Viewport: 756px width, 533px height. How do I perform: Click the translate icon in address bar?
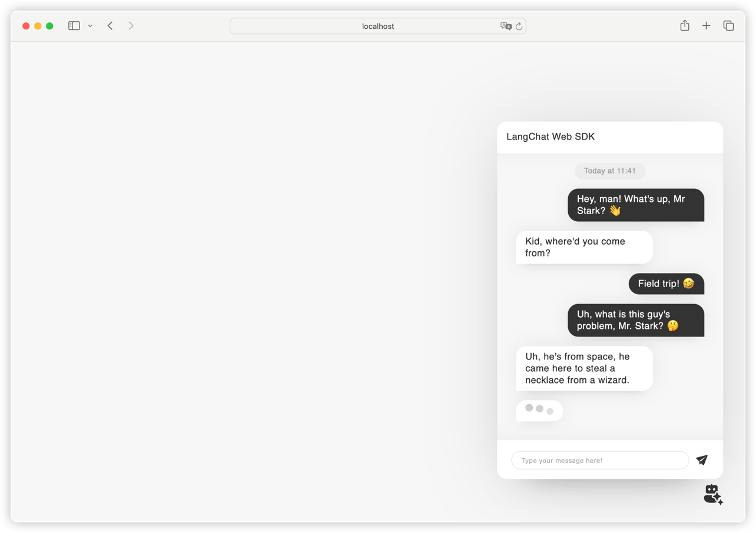point(505,26)
